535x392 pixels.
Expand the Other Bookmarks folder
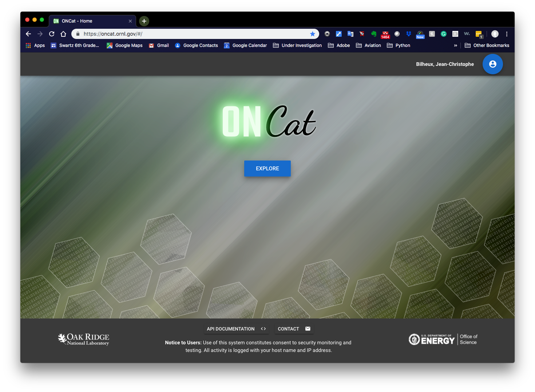pyautogui.click(x=487, y=45)
